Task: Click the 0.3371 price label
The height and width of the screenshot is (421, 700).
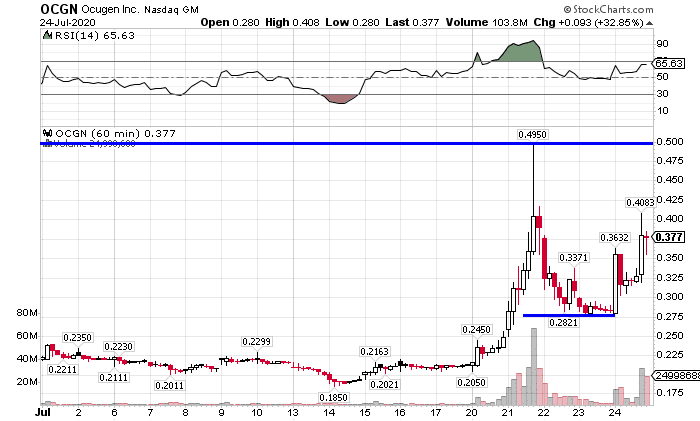Action: coord(574,258)
